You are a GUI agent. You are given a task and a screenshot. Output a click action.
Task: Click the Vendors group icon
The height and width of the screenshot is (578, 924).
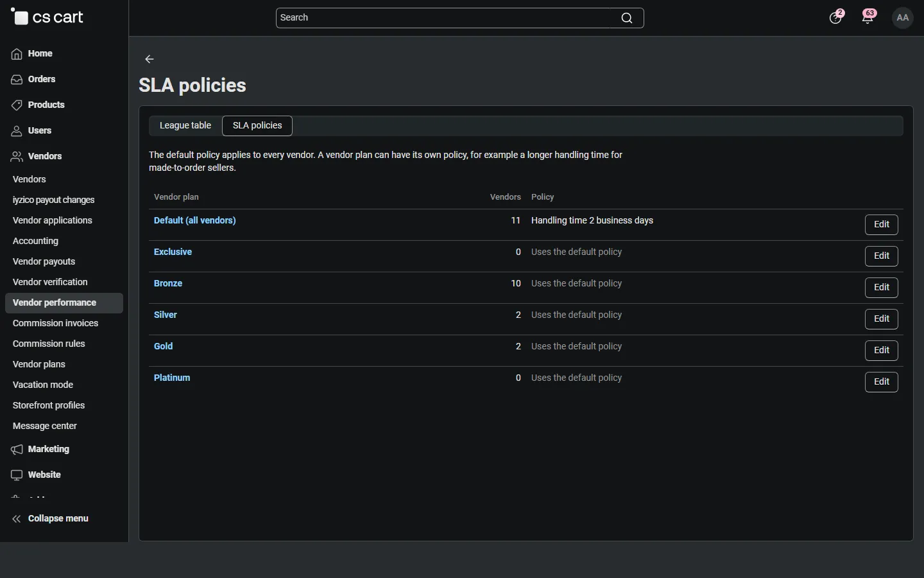[17, 157]
